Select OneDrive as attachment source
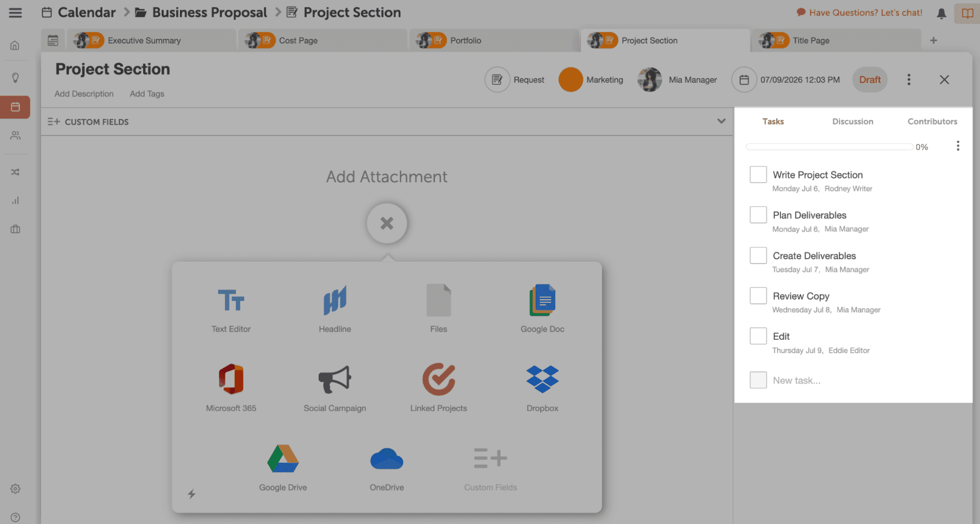Screen dimensions: 980x524 coord(386,466)
